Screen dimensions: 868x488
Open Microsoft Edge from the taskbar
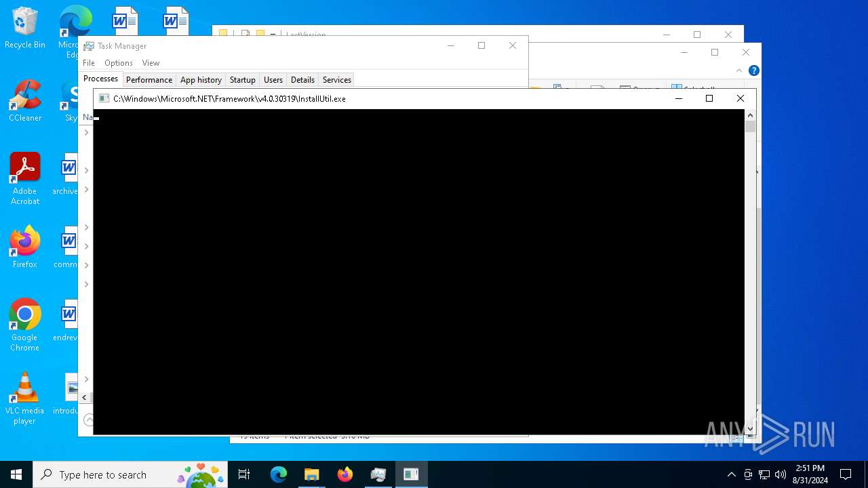tap(279, 474)
